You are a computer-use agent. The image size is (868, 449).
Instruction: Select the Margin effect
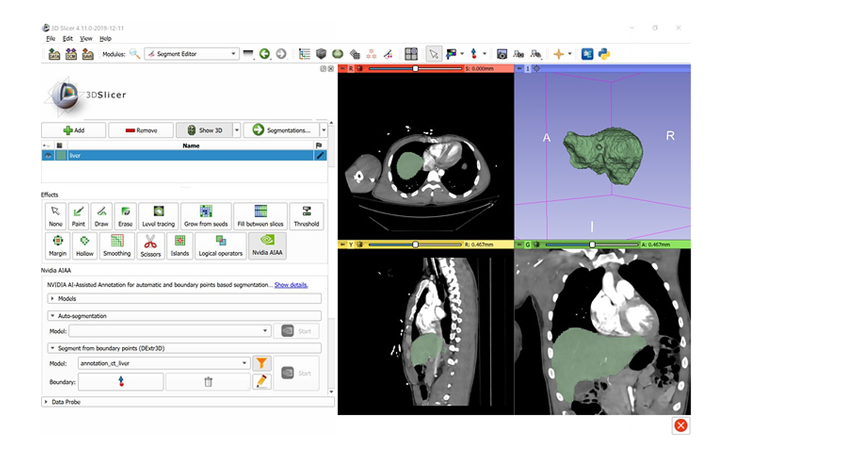[57, 246]
